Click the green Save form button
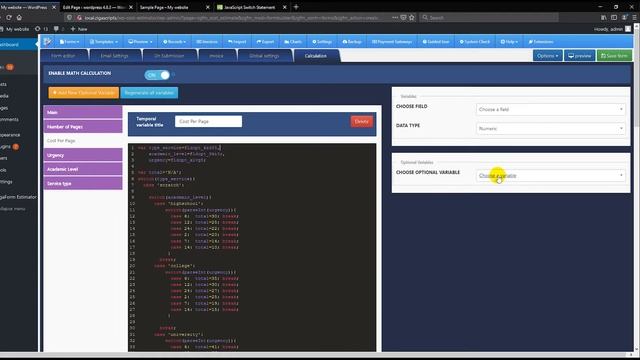The image size is (640, 360). (614, 56)
